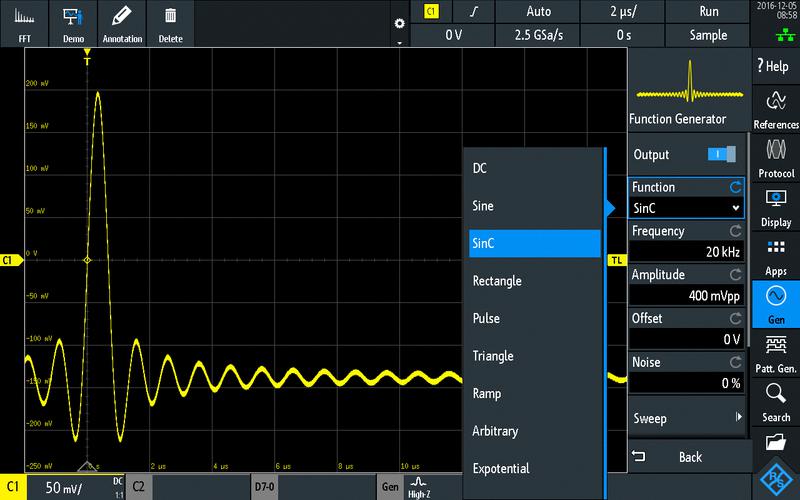Choose Expotential waveform

pos(535,468)
